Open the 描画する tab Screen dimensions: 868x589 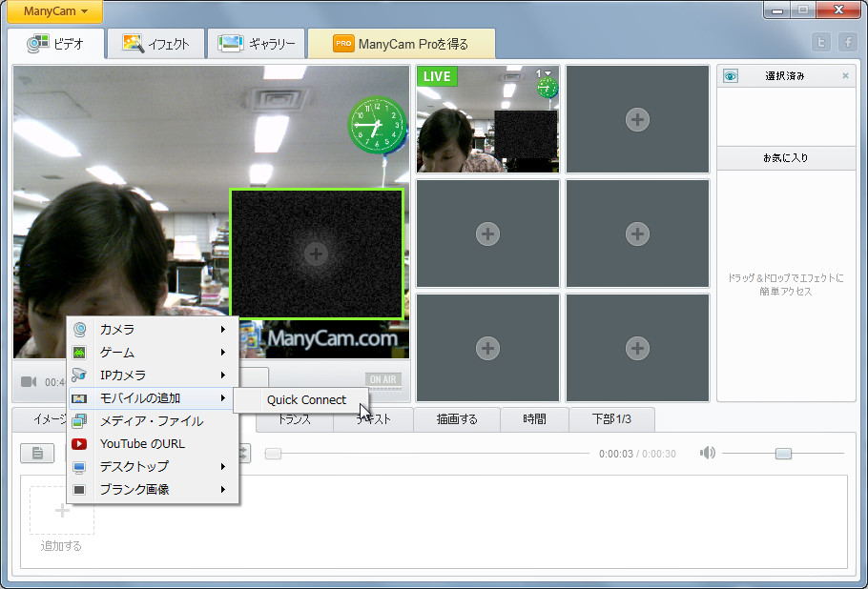(457, 419)
